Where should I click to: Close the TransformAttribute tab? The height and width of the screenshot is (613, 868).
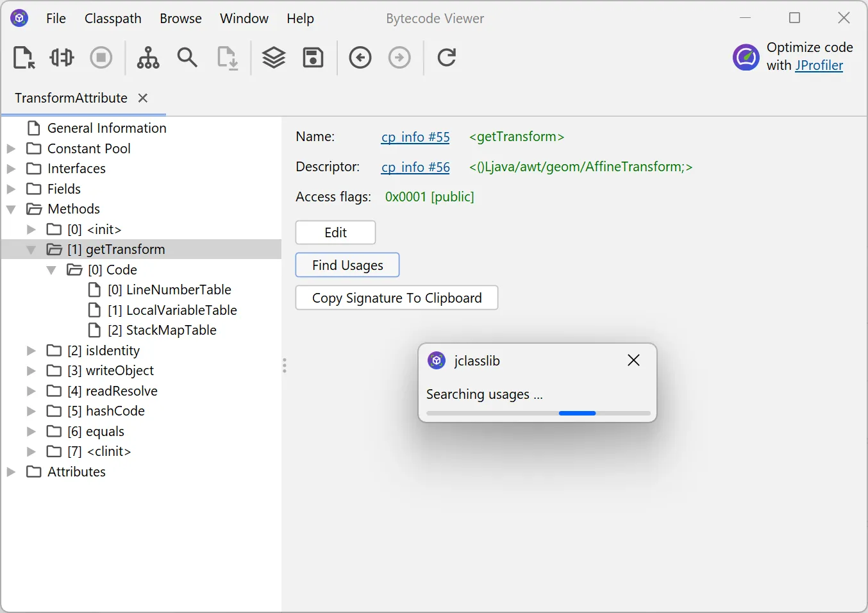143,98
